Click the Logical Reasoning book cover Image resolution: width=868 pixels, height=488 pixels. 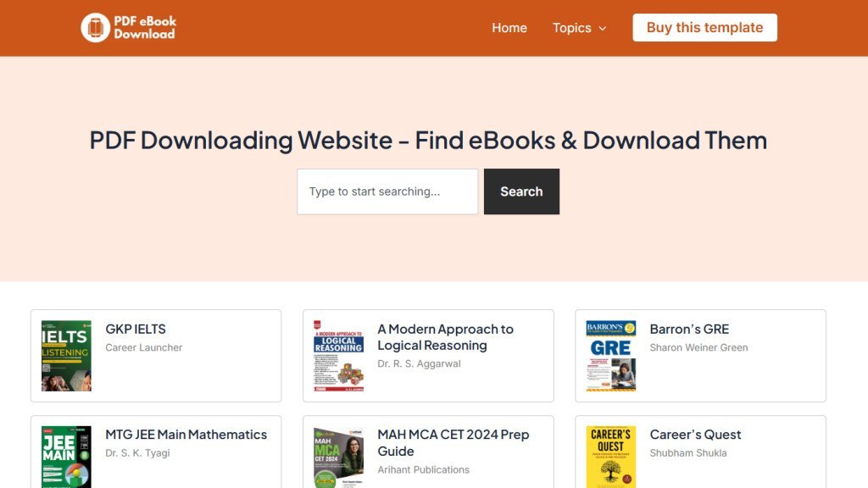coord(338,356)
